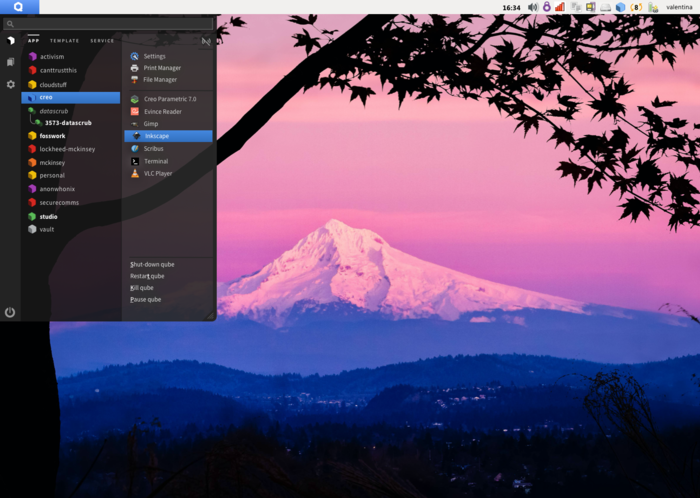Open the Qubes devices tray icon
Viewport: 700px width, 498px height.
pos(591,7)
